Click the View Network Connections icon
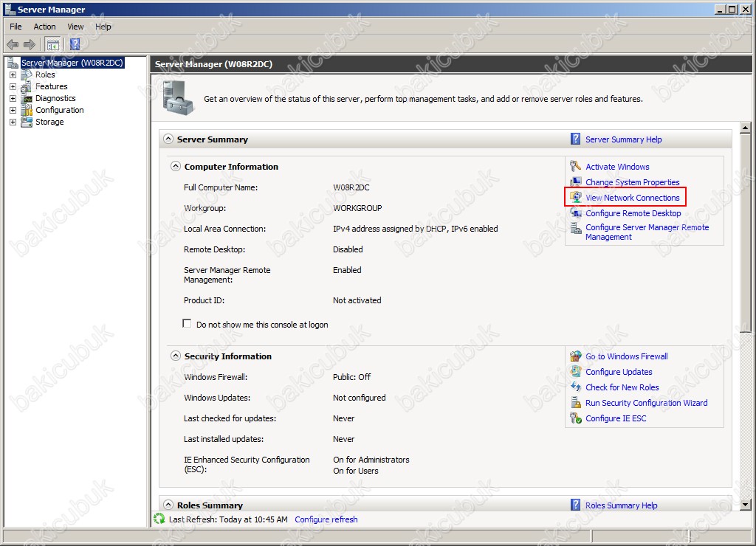This screenshot has width=756, height=546. coord(575,198)
